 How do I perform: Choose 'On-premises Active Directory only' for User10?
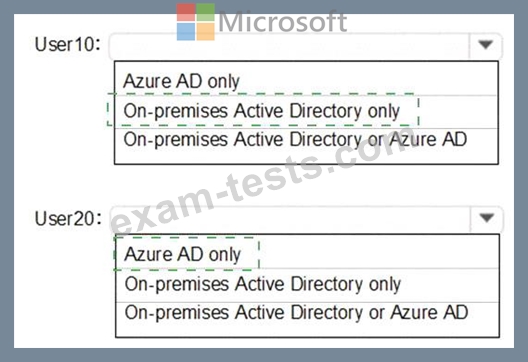click(x=261, y=111)
